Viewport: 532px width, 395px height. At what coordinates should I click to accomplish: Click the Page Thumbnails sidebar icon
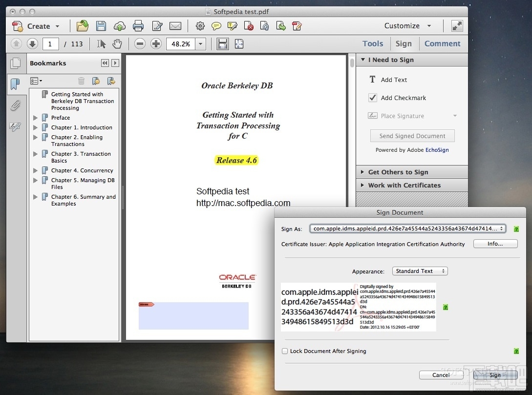[16, 63]
